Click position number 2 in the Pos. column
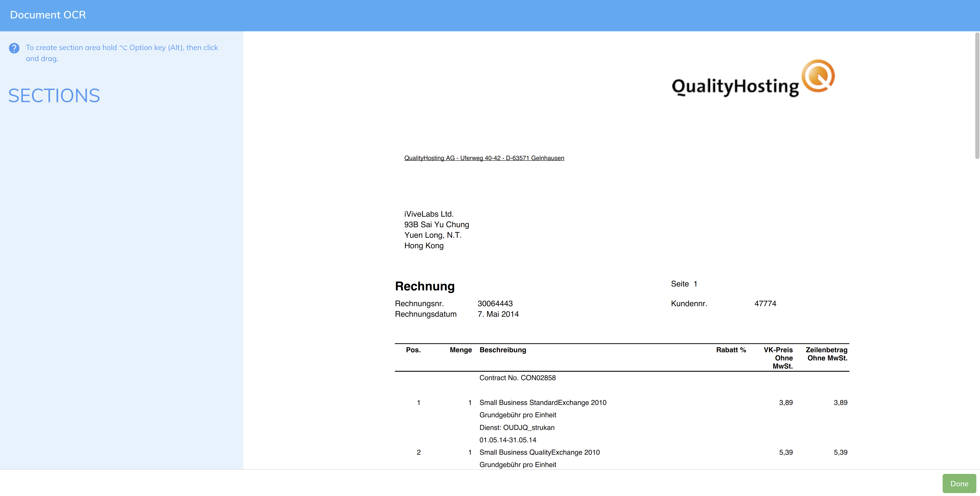The width and height of the screenshot is (980, 496). (x=418, y=453)
